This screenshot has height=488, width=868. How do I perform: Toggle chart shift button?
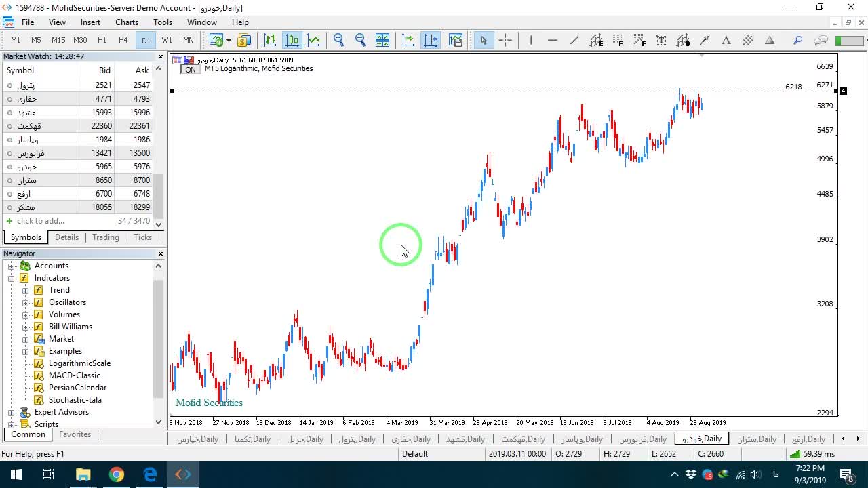431,40
